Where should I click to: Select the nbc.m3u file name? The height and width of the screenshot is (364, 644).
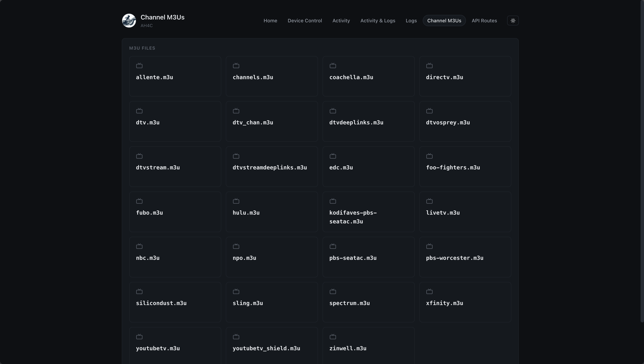[x=148, y=258]
